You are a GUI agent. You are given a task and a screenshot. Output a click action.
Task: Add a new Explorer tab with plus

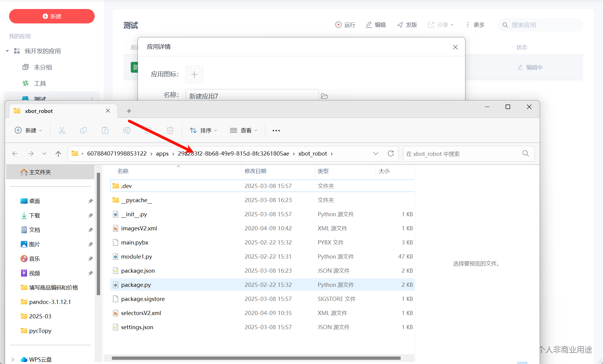[129, 111]
